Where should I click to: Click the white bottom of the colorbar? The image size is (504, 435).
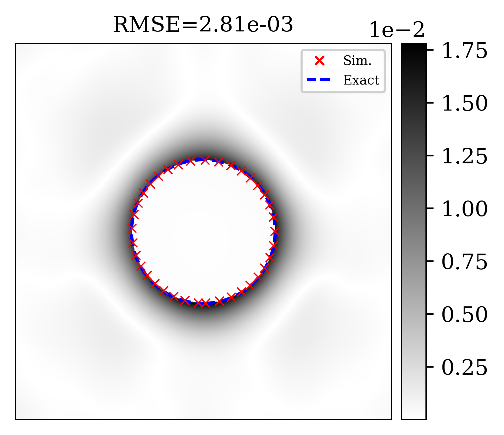point(414,414)
